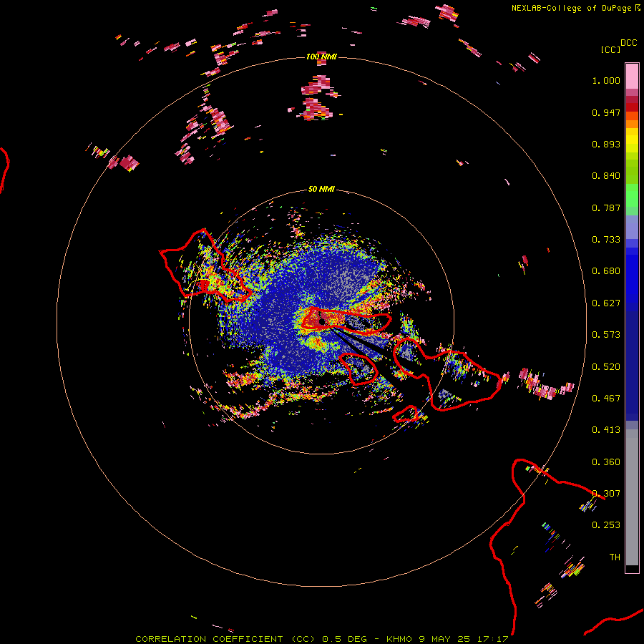Click the 100 NMI range ring label
The image size is (644, 644).
(321, 57)
